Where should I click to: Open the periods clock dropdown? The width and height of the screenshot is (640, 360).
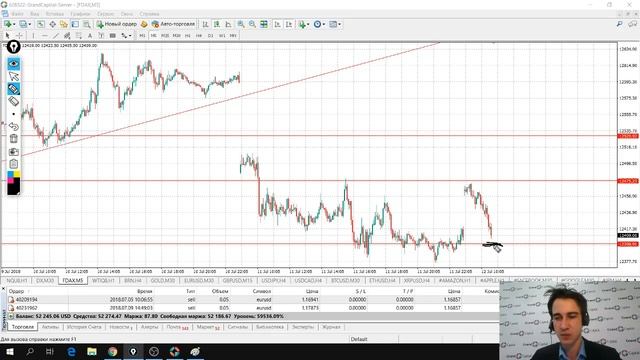click(x=319, y=24)
